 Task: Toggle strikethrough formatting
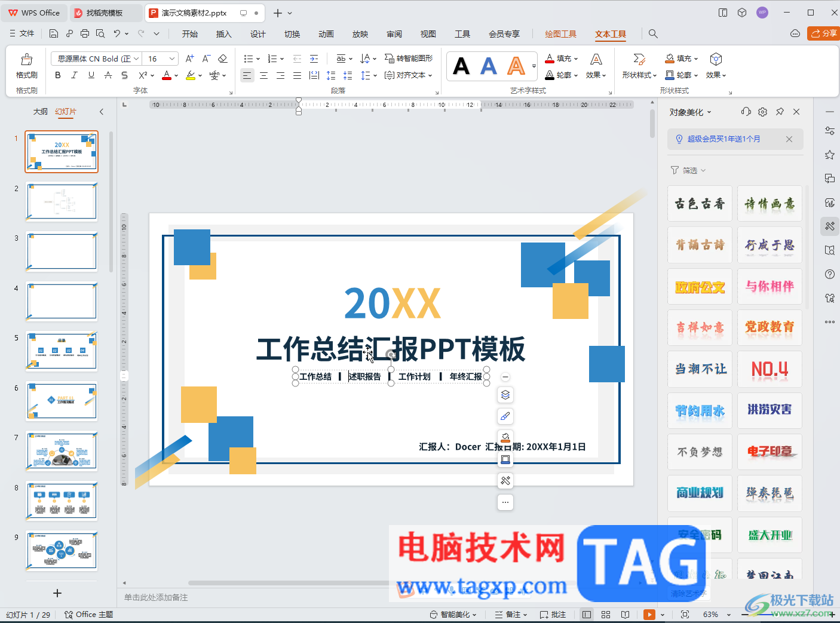[108, 75]
